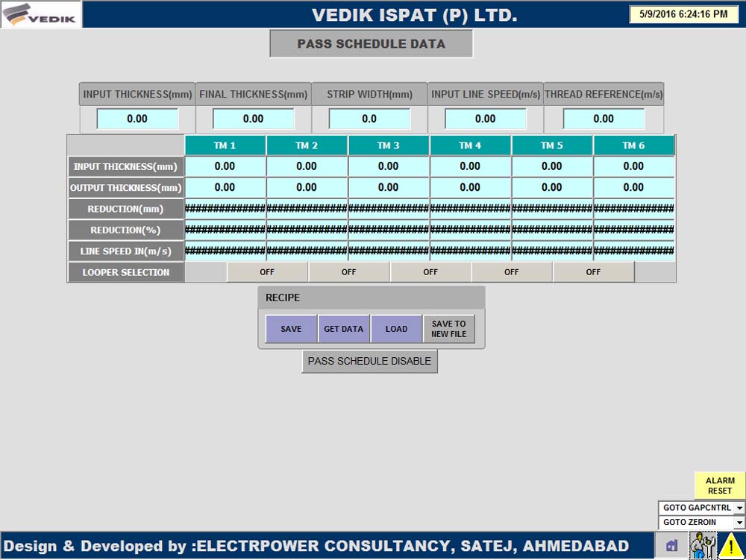Select TM 4 output thickness cell
The height and width of the screenshot is (560, 746).
tap(470, 187)
